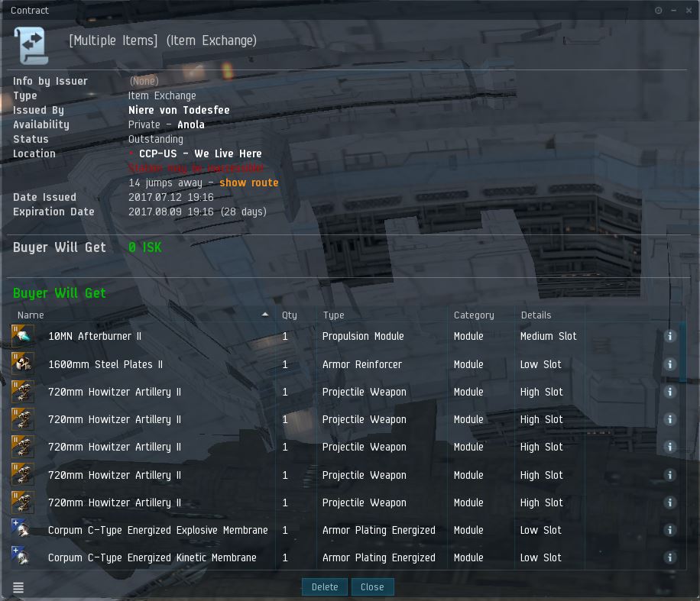700x601 pixels.
Task: Click the 0 ISK value
Action: click(x=145, y=247)
